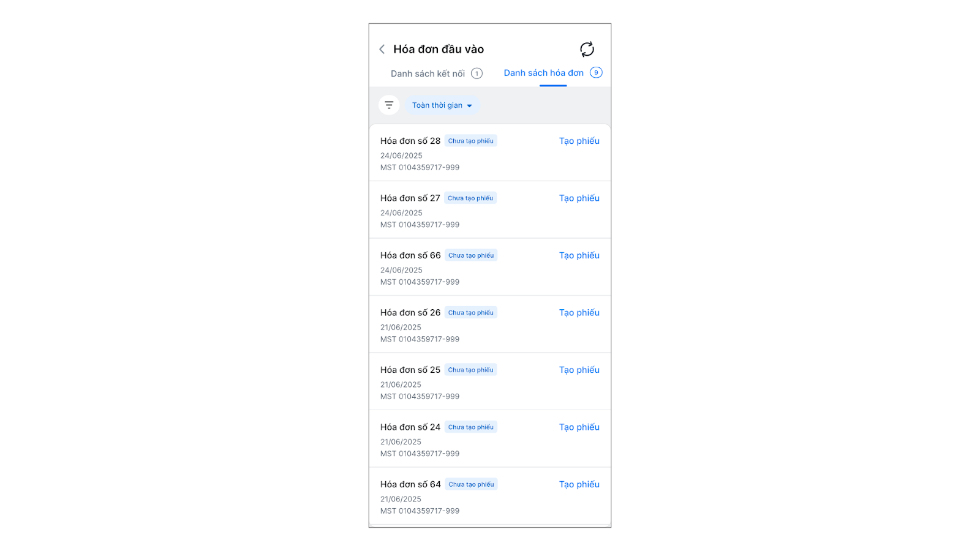This screenshot has height=551, width=980.
Task: Click the count badge on Danh sách kết nối
Action: pyautogui.click(x=477, y=73)
